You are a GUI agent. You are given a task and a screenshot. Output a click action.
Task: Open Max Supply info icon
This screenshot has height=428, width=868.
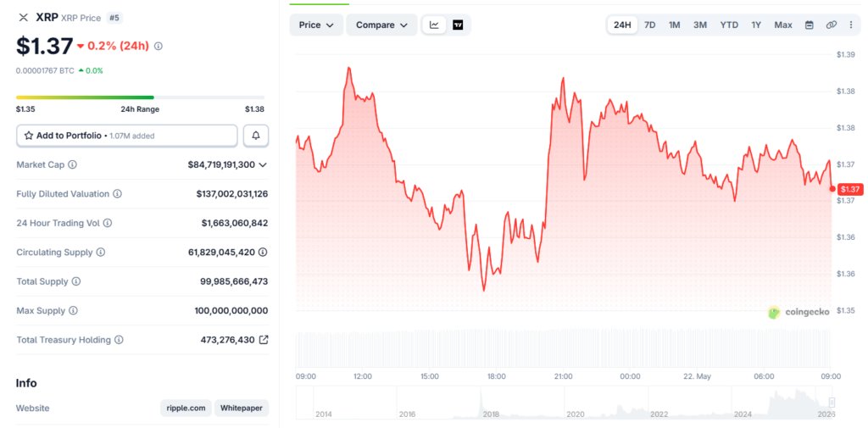(73, 311)
